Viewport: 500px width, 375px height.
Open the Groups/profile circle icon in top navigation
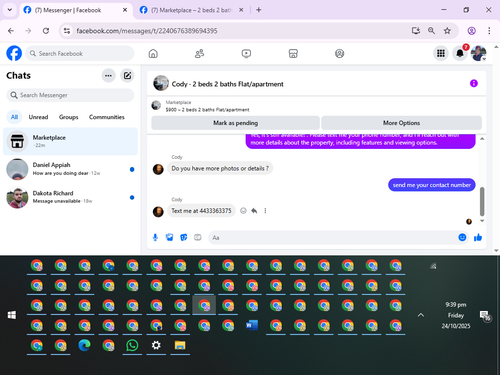(x=339, y=53)
